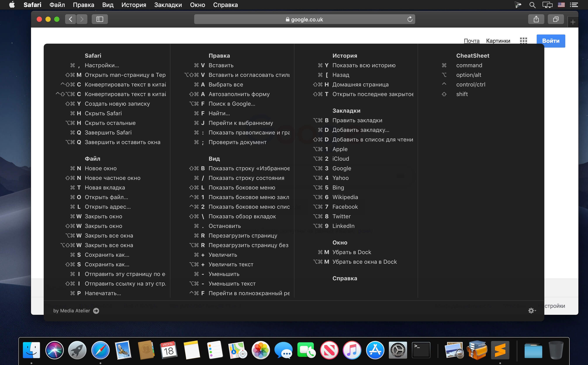The width and height of the screenshot is (588, 365).
Task: Open Sublime Text icon in the Dock
Action: pyautogui.click(x=500, y=350)
